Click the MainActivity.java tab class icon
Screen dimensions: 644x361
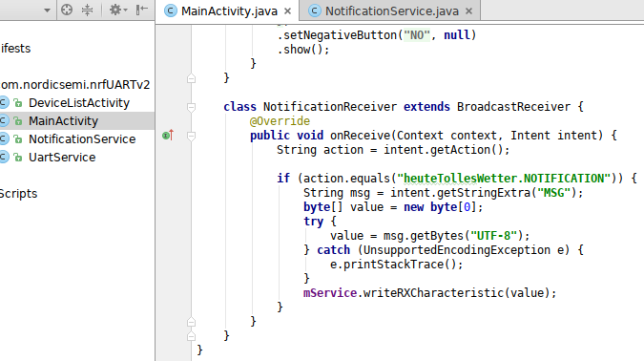tap(171, 11)
